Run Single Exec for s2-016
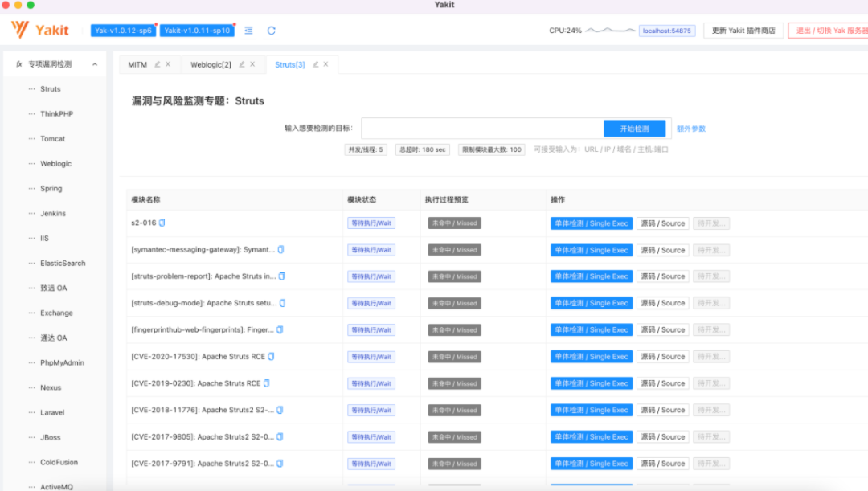 point(592,223)
